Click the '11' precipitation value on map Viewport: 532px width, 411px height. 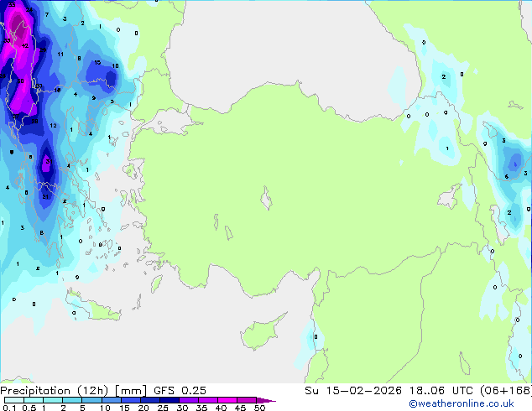[x=60, y=55]
